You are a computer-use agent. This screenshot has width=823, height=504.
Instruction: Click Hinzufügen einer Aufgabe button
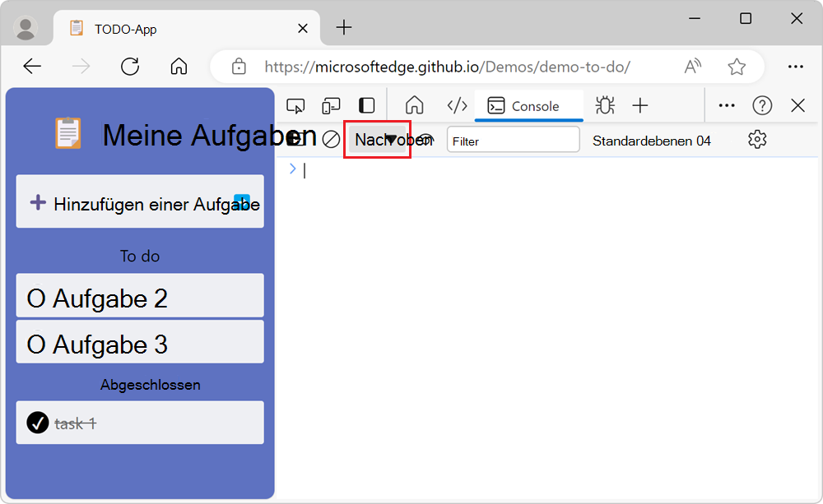point(140,201)
